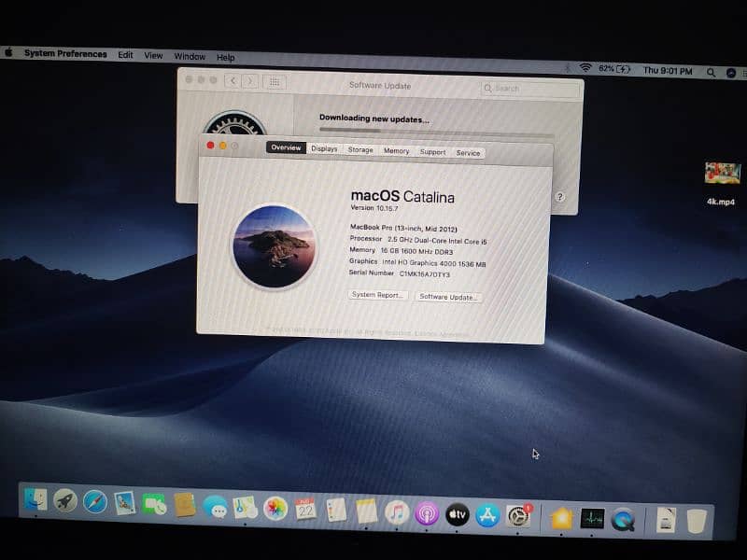Switch to the Displays tab

click(x=324, y=149)
